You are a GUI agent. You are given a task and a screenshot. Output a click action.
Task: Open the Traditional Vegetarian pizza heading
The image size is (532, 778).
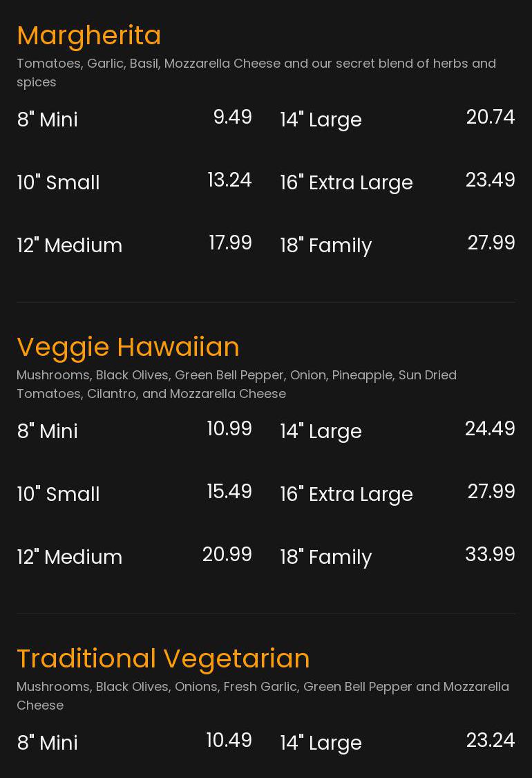(163, 658)
